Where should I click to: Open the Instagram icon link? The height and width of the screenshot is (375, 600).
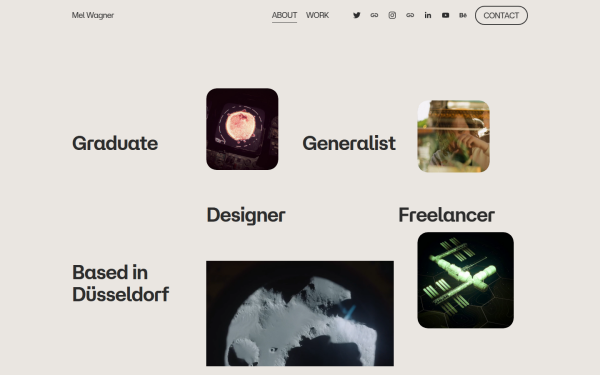coord(392,15)
